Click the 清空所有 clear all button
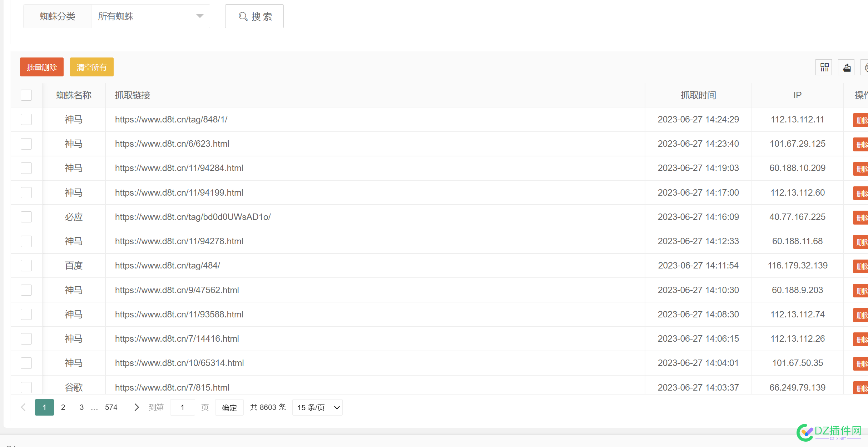 [91, 67]
